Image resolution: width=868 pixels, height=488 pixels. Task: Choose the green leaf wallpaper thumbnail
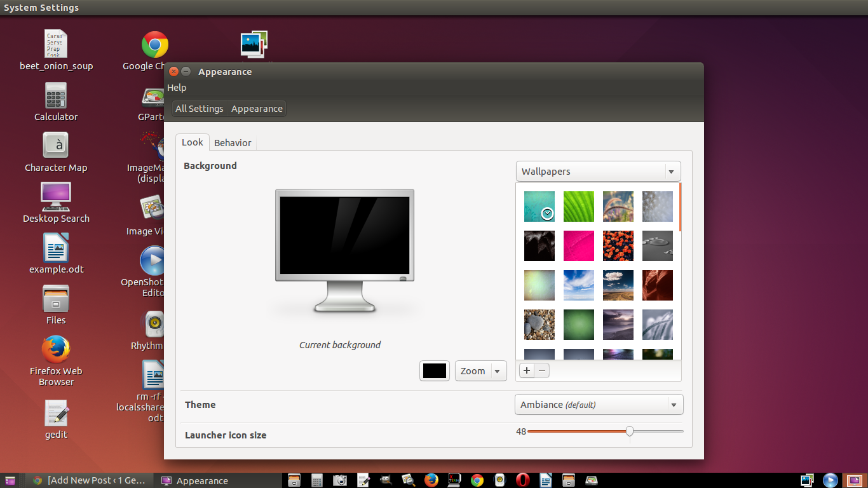[x=579, y=207]
